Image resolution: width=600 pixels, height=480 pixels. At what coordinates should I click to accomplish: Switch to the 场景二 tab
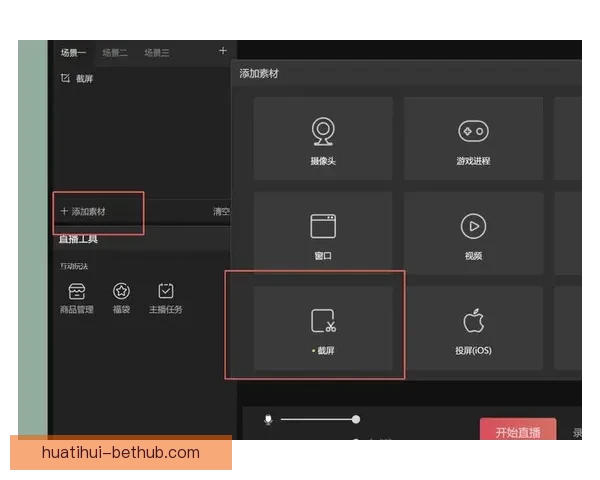pos(115,53)
